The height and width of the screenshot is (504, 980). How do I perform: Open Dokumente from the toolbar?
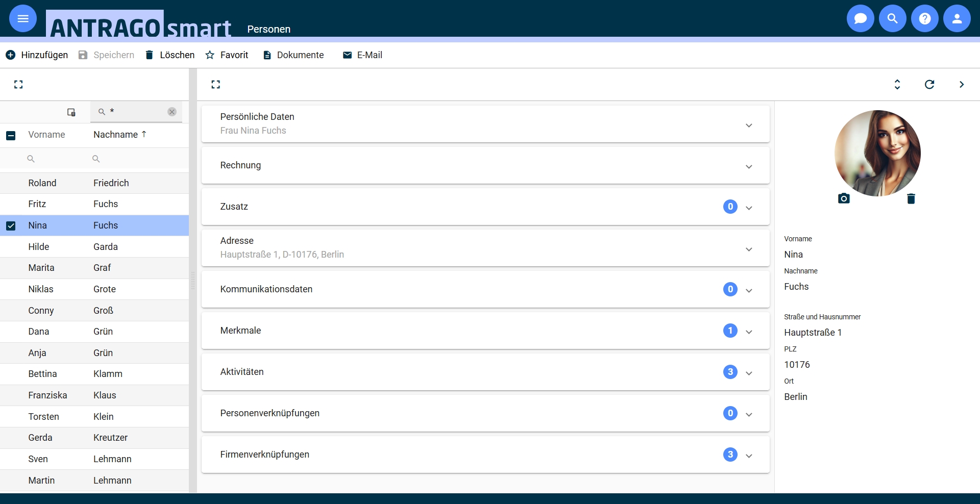[293, 55]
